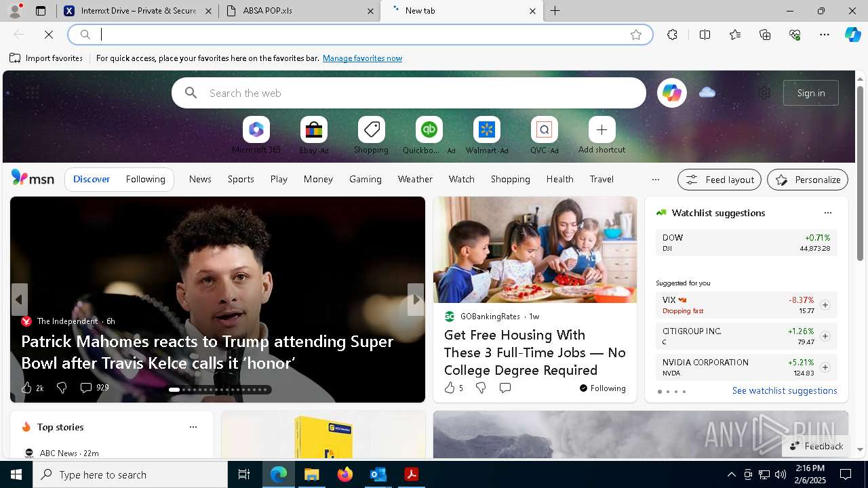Open Firefox from taskbar
868x488 pixels.
pyautogui.click(x=344, y=474)
